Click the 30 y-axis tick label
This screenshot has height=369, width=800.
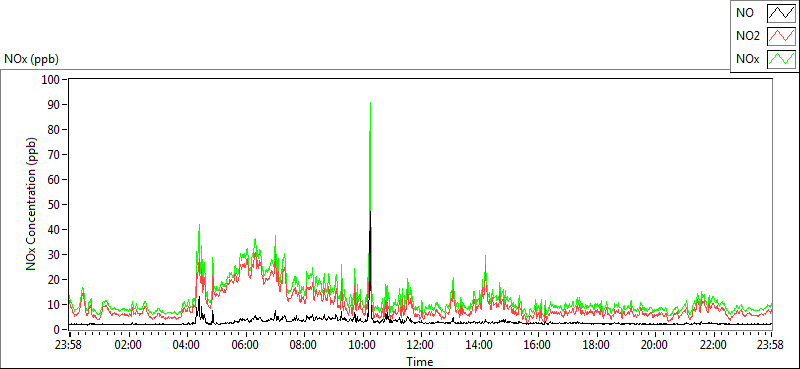tap(55, 255)
